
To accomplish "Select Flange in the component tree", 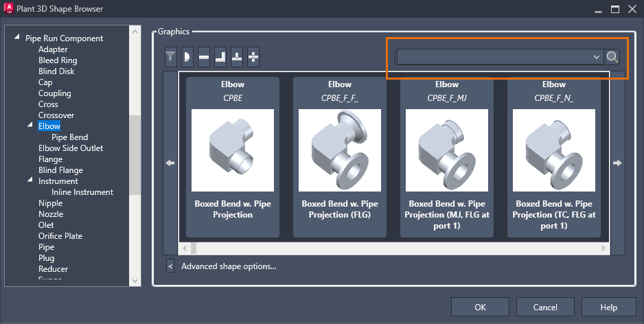I will [x=51, y=159].
